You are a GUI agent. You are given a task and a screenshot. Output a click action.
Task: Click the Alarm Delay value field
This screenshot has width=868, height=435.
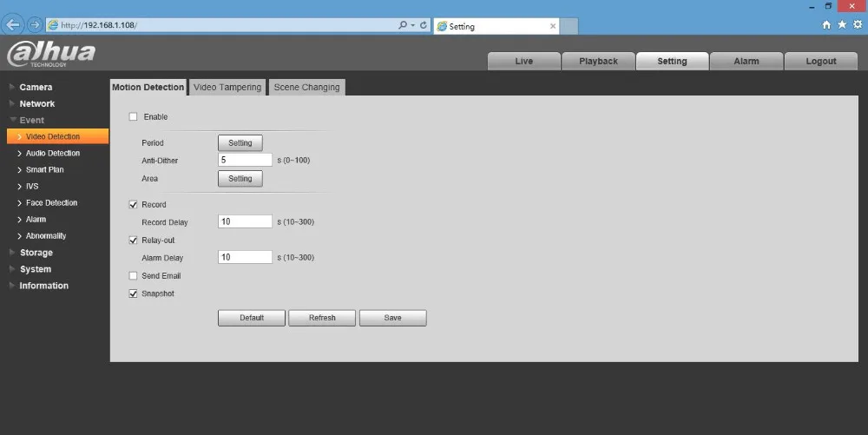tap(246, 257)
